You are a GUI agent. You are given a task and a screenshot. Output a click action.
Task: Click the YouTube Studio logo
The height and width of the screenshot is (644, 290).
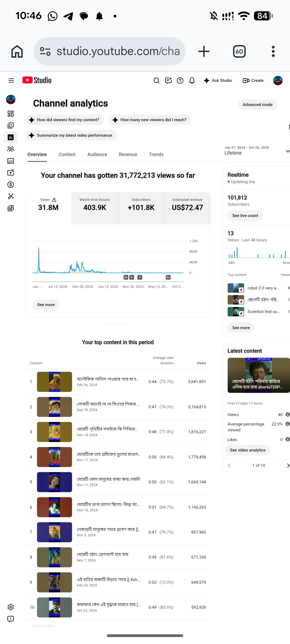[x=37, y=80]
